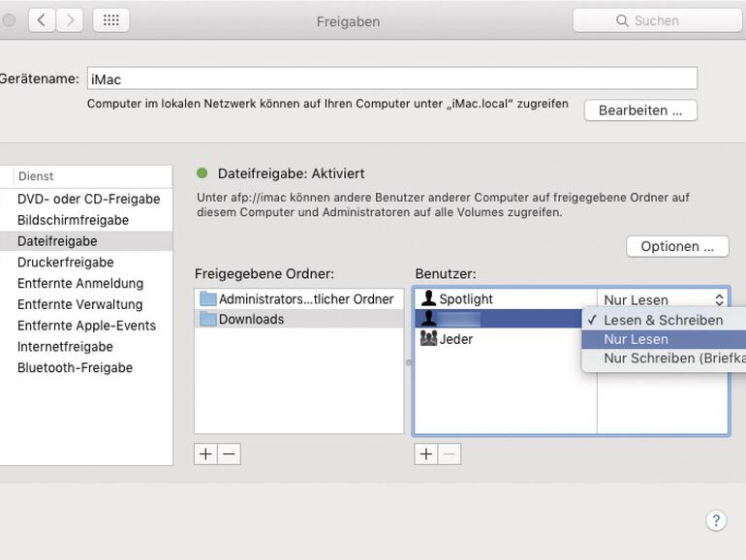Image resolution: width=746 pixels, height=560 pixels.
Task: Click the Administrators folder icon
Action: click(208, 298)
